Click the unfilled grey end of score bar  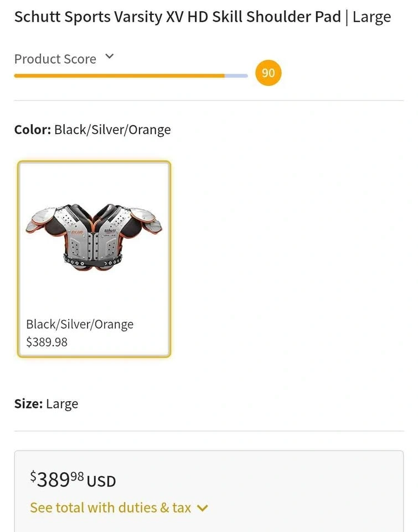pos(237,75)
